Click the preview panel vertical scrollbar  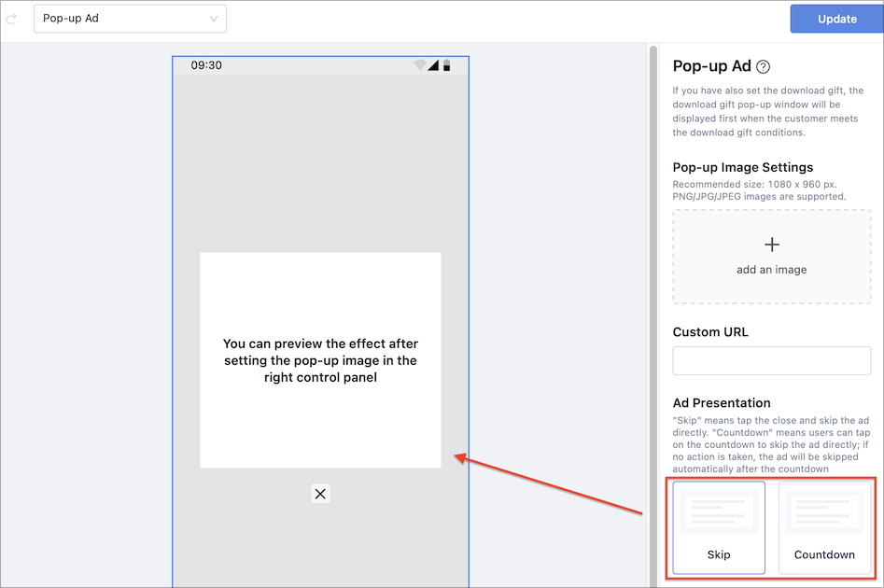click(653, 315)
